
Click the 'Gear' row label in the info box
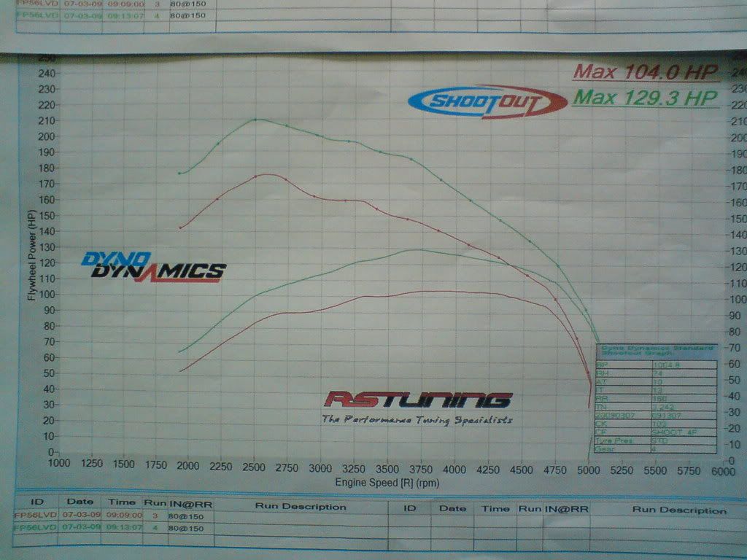(x=605, y=449)
